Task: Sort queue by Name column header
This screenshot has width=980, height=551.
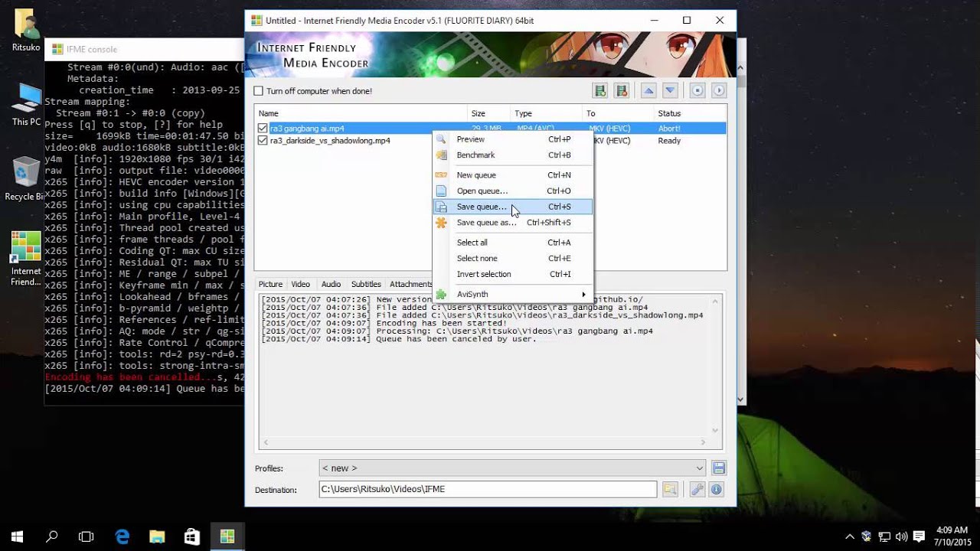Action: click(x=361, y=113)
